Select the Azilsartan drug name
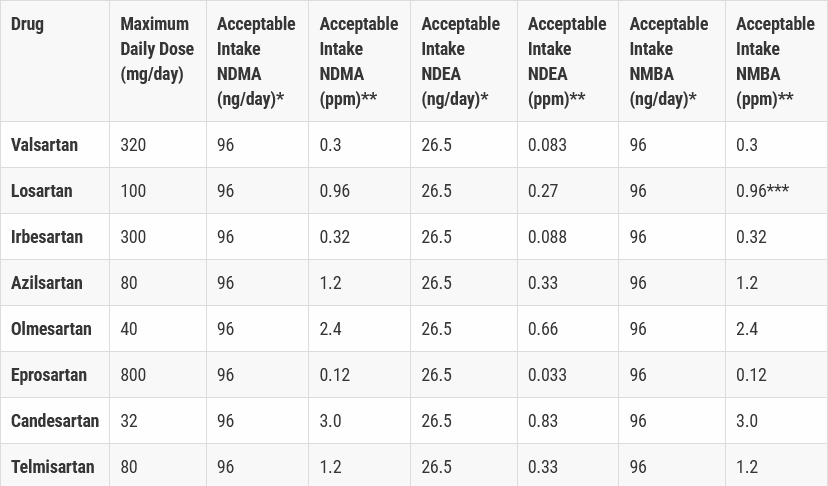 [47, 283]
